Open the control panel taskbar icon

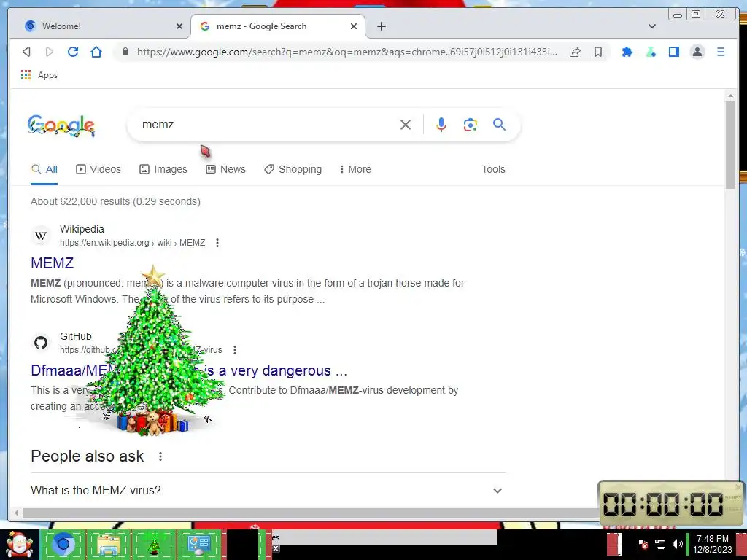(198, 544)
